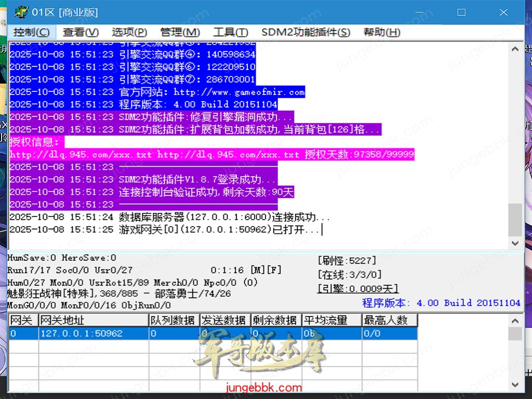Open the 工具(T) menu

click(x=231, y=32)
